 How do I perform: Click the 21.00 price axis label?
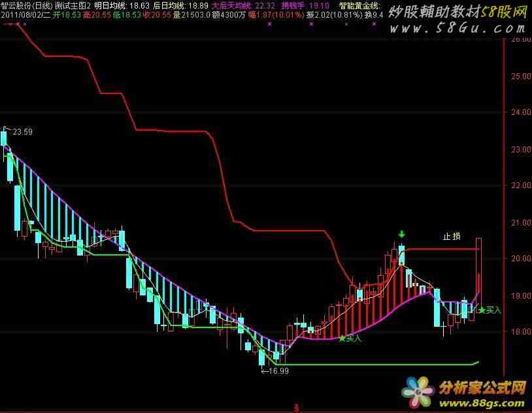[521, 223]
